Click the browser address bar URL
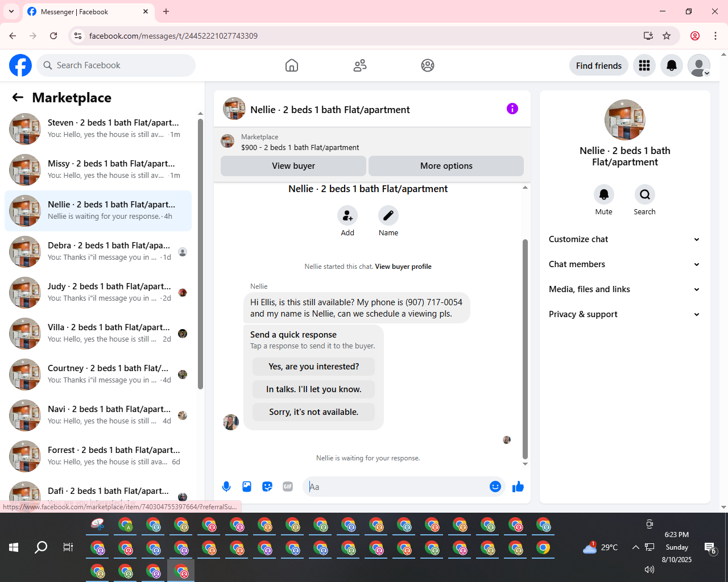728x582 pixels. (x=173, y=36)
